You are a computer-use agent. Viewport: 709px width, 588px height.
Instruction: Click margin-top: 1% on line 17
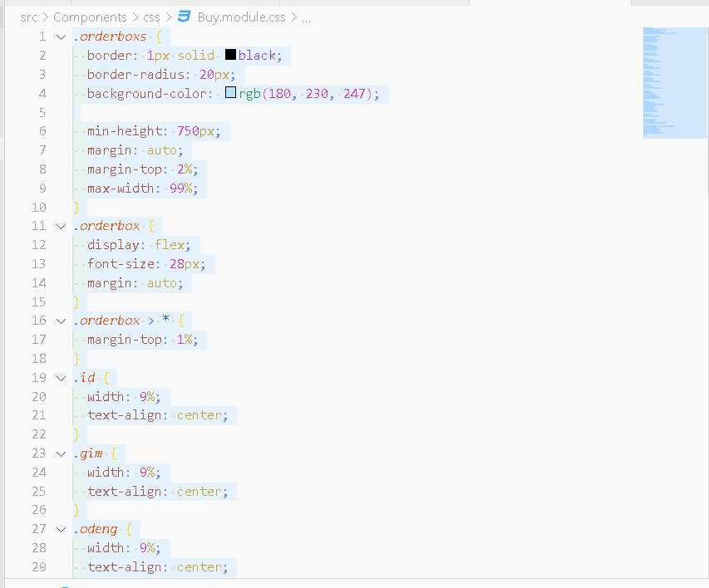(143, 340)
